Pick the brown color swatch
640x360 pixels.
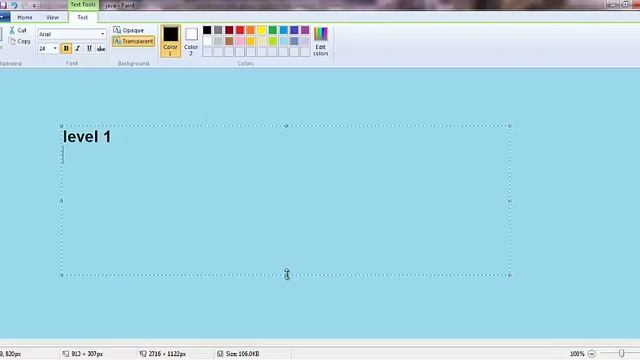(229, 41)
